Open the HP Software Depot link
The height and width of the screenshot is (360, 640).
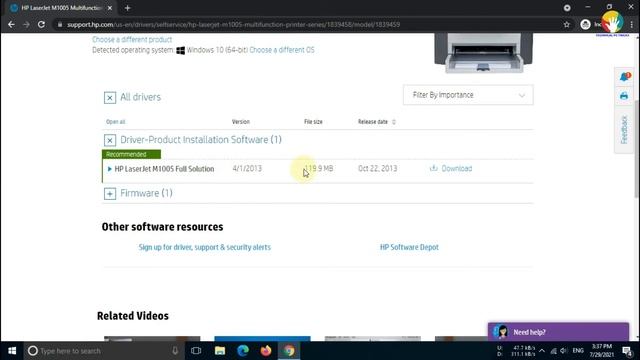(409, 247)
